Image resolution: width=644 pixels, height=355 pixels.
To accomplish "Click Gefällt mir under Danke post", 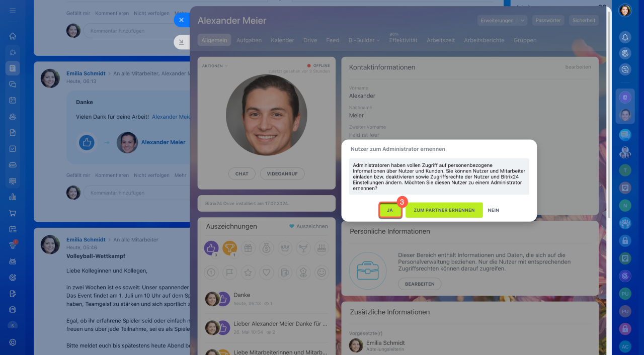I will (78, 175).
